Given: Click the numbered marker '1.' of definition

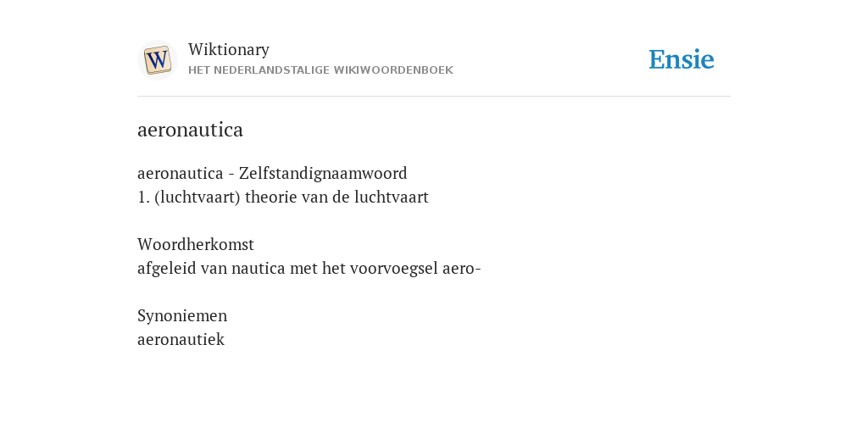Looking at the screenshot, I should click(x=143, y=197).
